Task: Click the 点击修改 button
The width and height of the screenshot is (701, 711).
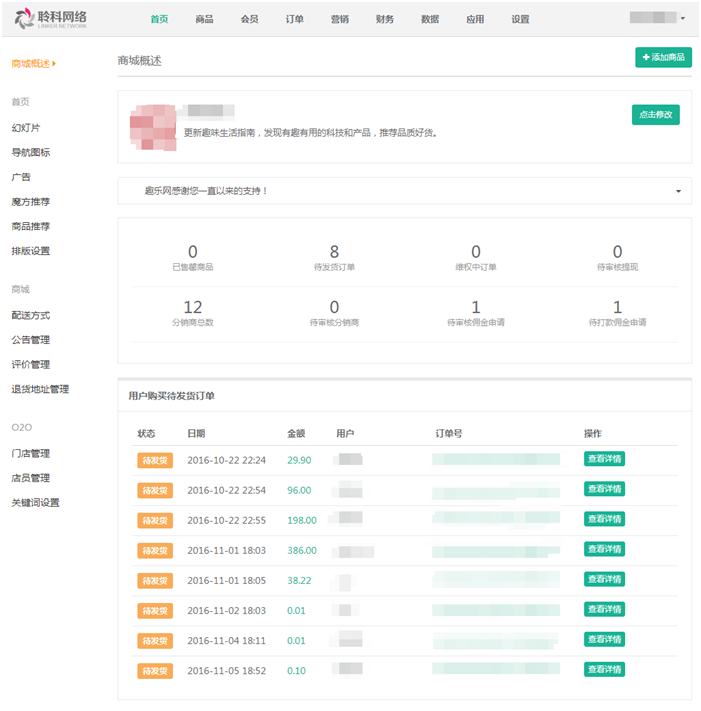Action: tap(655, 115)
